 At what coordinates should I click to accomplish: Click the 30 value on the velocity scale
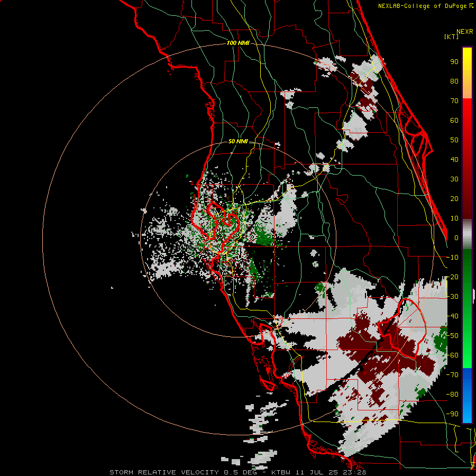(454, 179)
